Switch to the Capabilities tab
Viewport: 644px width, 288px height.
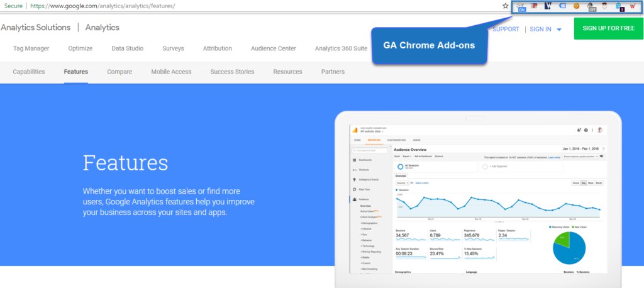pyautogui.click(x=29, y=72)
